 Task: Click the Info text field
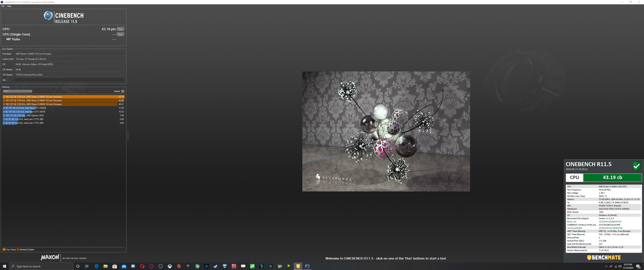(x=69, y=80)
